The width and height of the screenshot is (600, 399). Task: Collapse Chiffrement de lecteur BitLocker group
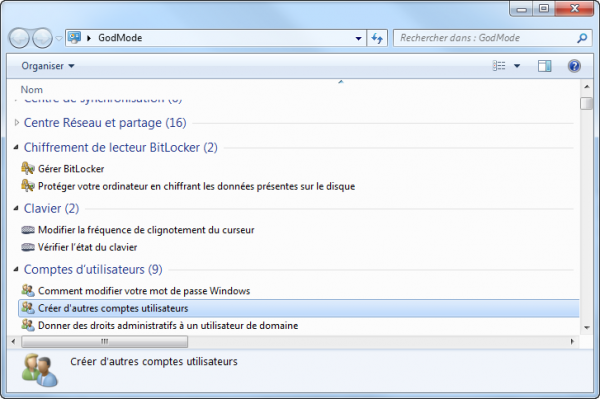tap(16, 147)
